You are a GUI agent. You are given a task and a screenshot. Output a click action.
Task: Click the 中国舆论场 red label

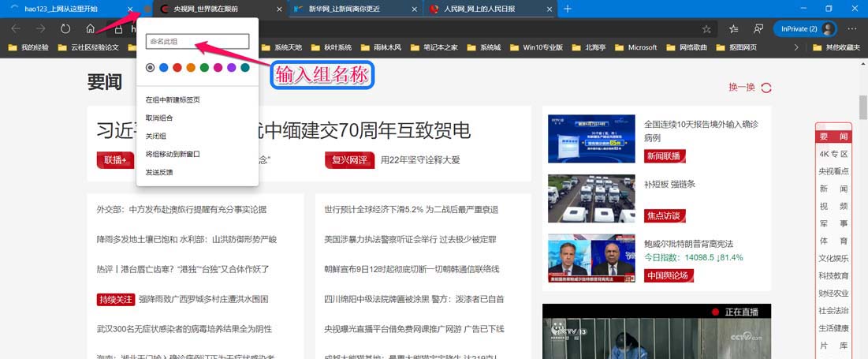click(x=669, y=275)
